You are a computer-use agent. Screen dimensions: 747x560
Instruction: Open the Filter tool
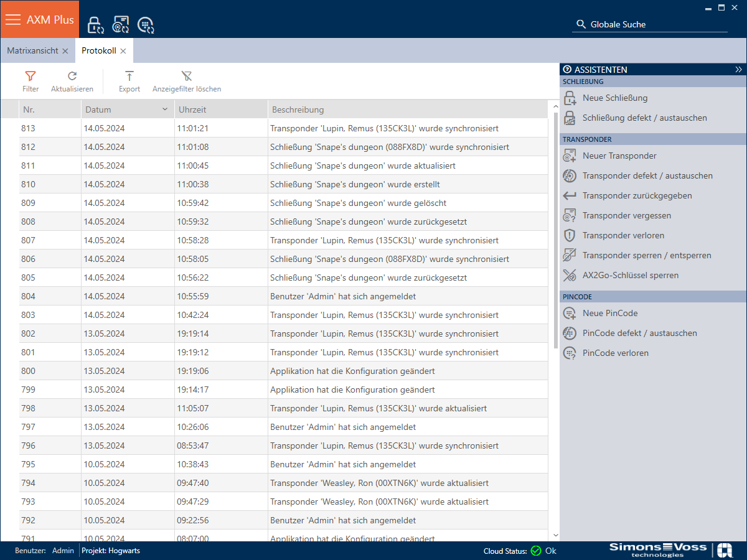[31, 82]
